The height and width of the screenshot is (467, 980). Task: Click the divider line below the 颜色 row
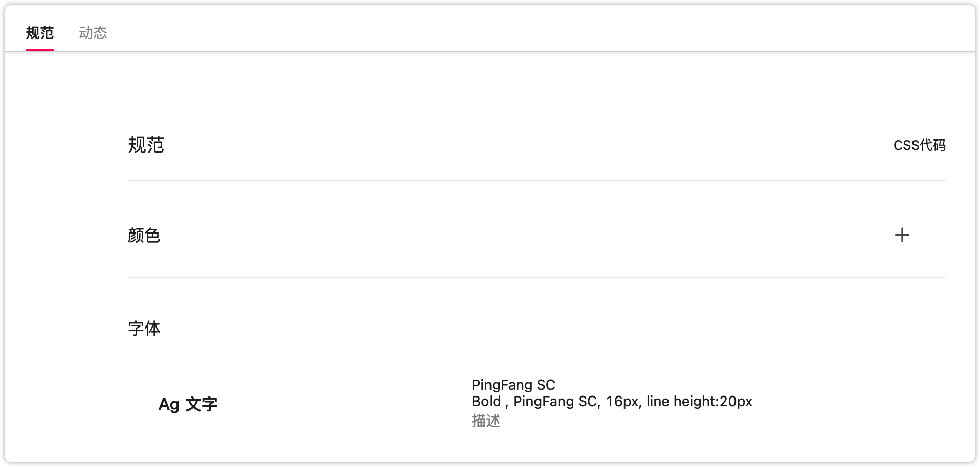point(537,277)
